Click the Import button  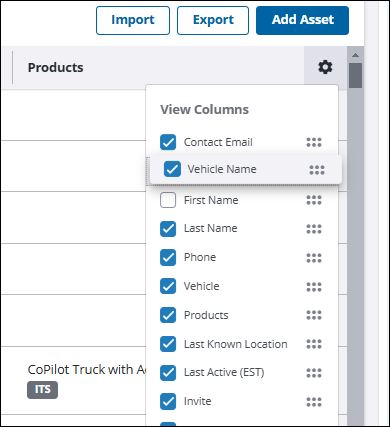(x=133, y=20)
